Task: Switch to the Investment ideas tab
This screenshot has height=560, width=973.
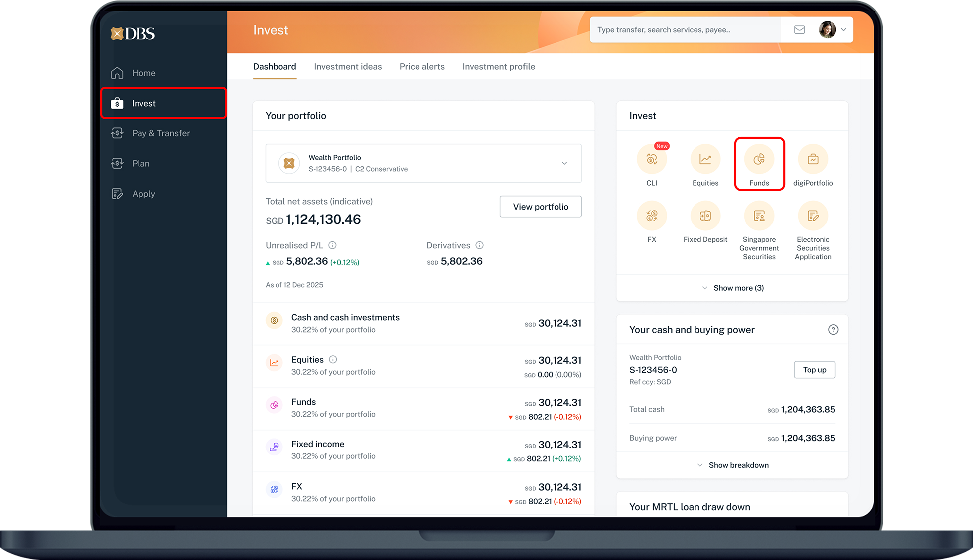Action: (x=348, y=67)
